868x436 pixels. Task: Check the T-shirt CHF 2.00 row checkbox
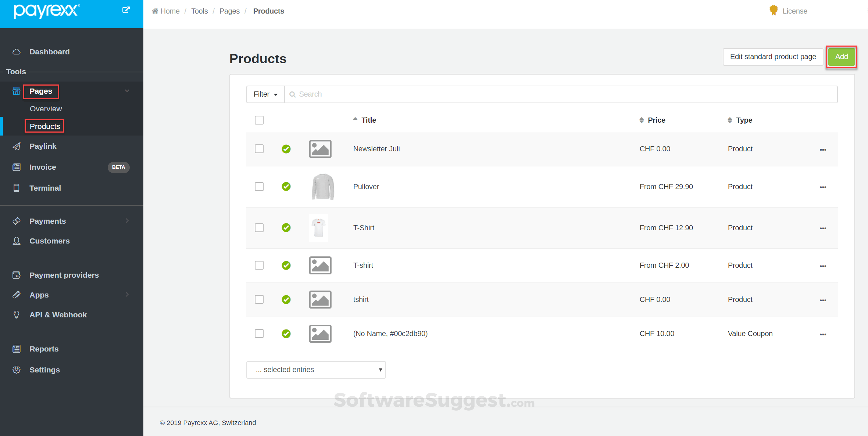259,265
